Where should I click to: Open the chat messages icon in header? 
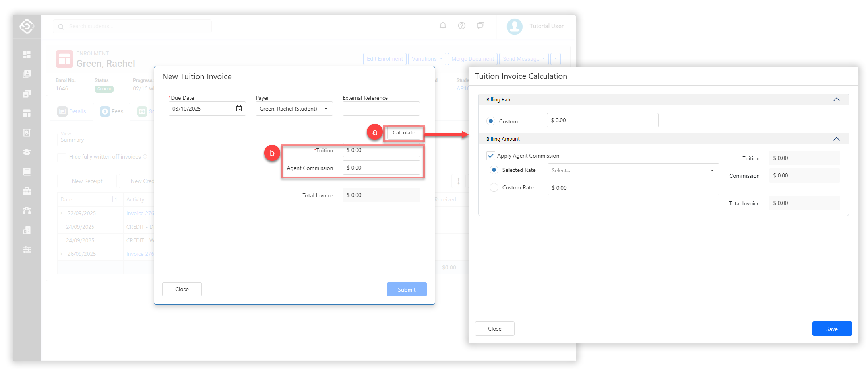[480, 26]
